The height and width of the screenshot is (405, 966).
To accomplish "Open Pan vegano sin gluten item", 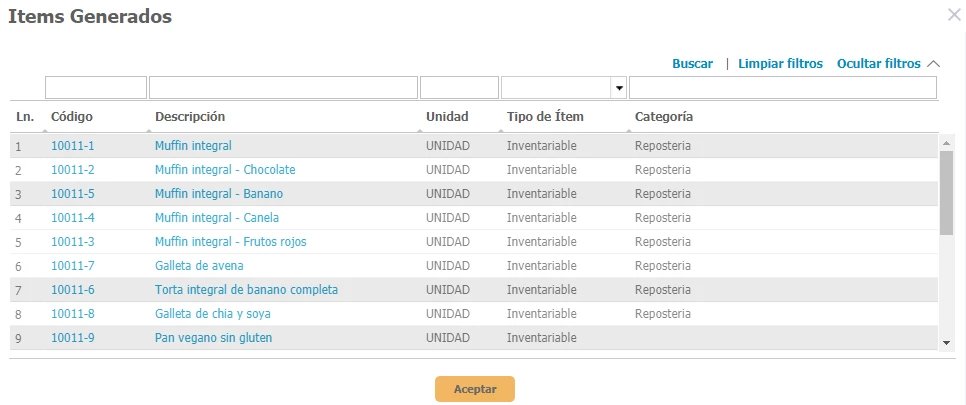I will click(x=213, y=338).
